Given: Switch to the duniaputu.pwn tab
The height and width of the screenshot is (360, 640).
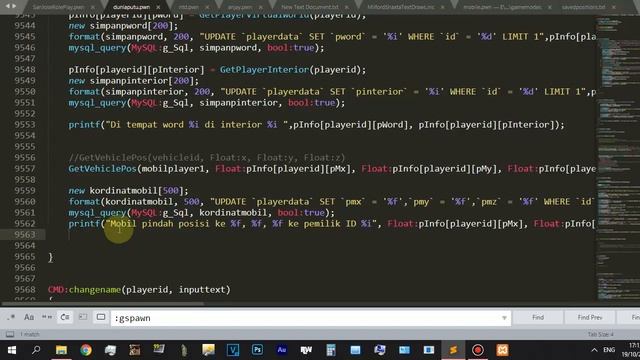Looking at the screenshot, I should coord(131,7).
